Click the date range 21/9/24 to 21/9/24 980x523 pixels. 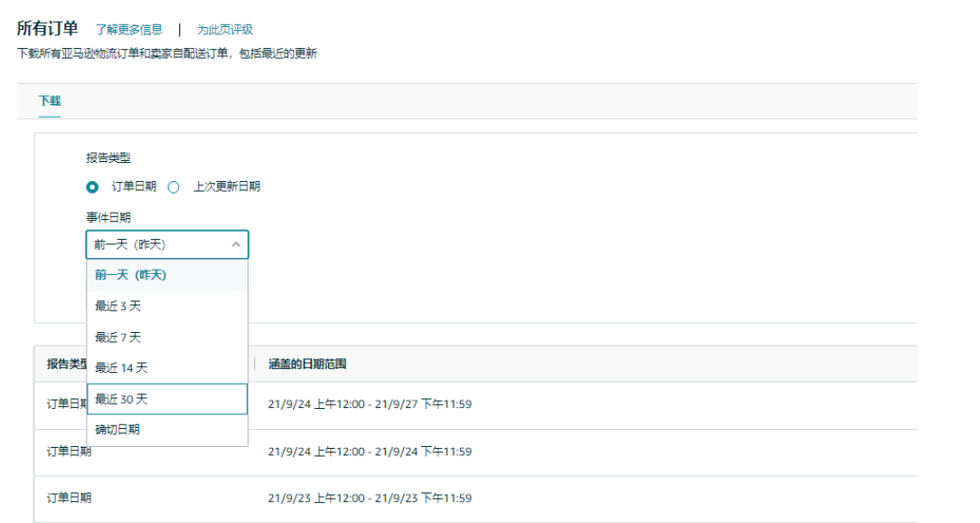370,452
